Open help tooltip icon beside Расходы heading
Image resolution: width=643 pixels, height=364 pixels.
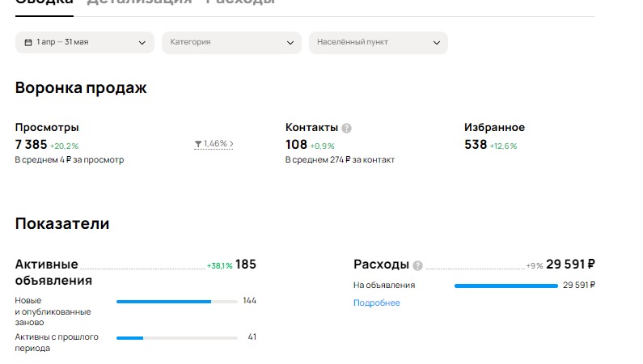[417, 265]
